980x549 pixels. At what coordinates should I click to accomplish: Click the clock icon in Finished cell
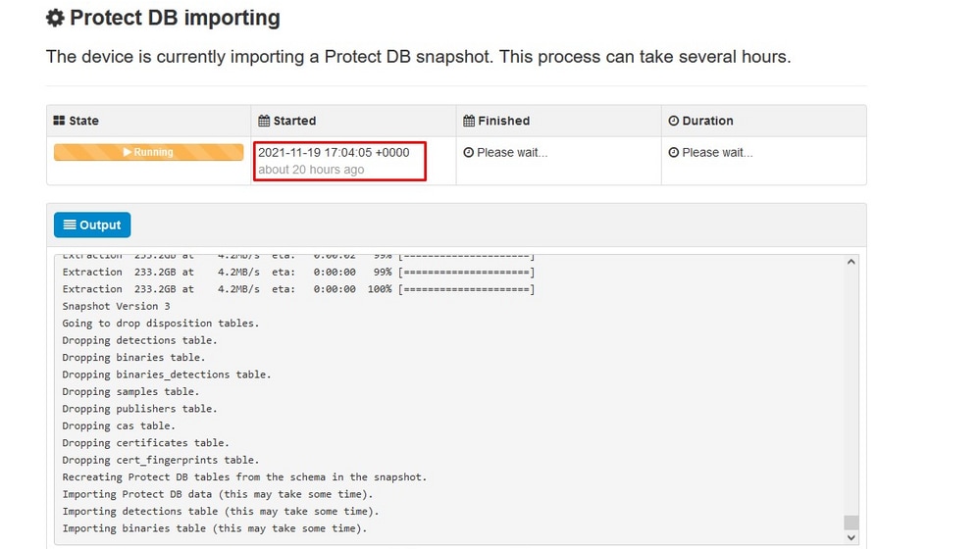[468, 152]
